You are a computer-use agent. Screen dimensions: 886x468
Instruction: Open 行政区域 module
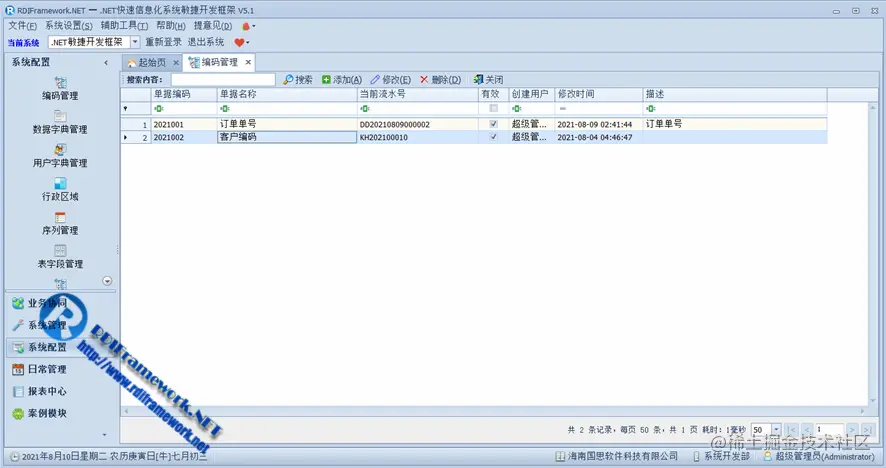60,190
